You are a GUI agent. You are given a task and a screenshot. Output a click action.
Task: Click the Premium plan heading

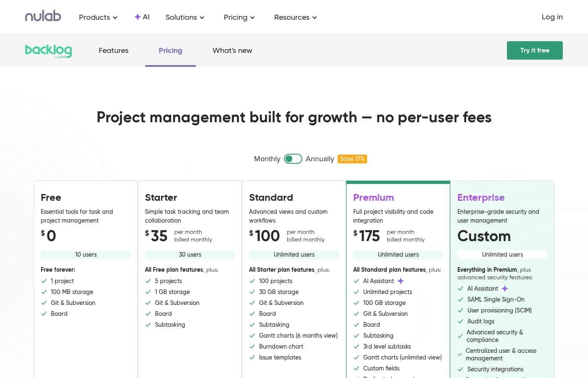tap(373, 197)
